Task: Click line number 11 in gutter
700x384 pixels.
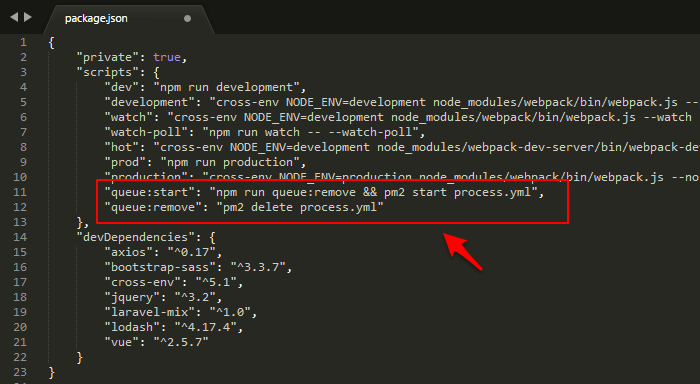Action: coord(20,192)
